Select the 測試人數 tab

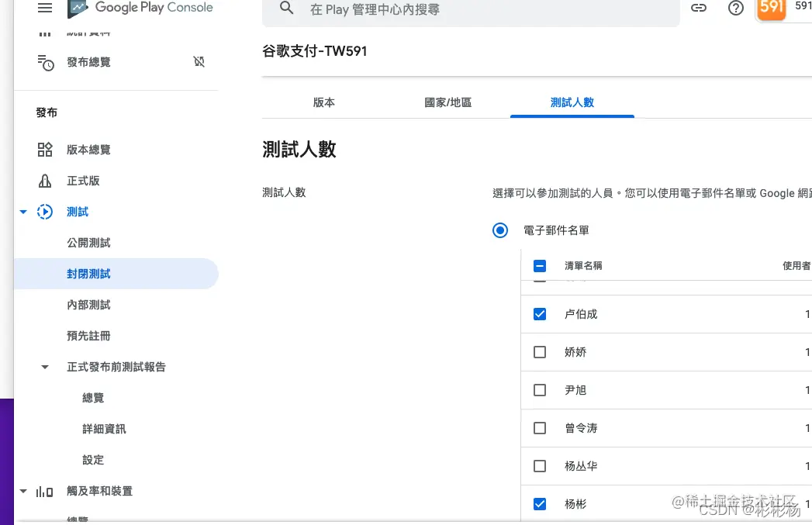click(x=572, y=102)
